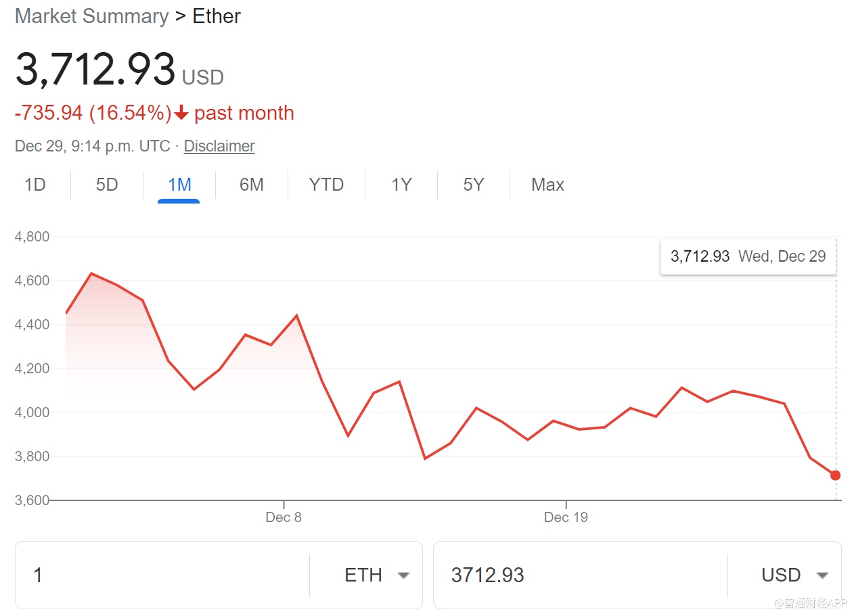
Task: Select the Max time range
Action: (547, 185)
